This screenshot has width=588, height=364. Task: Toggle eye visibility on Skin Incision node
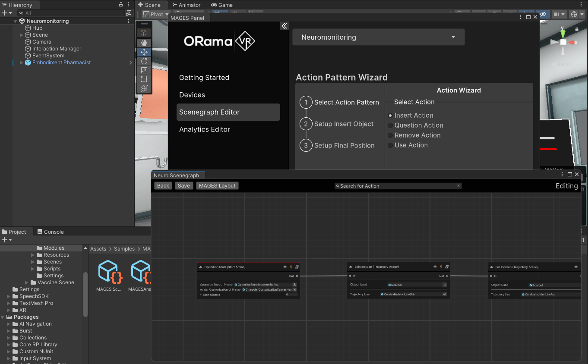coord(435,267)
